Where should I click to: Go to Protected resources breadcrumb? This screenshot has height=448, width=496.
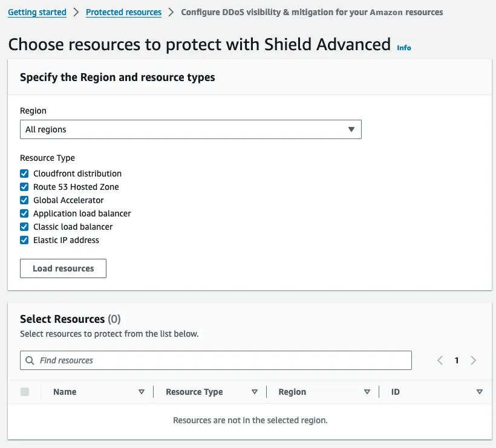(123, 12)
